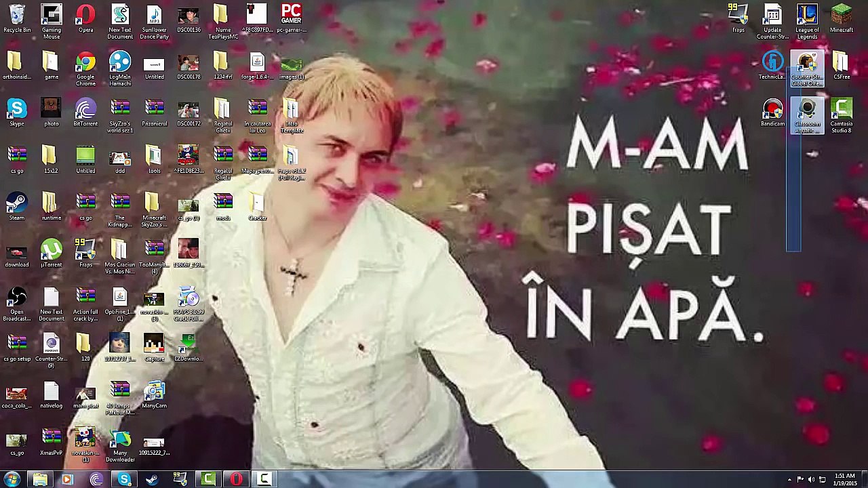Viewport: 868px width, 488px height.
Task: Select the 40 Jumps Parkour archive
Action: click(120, 398)
